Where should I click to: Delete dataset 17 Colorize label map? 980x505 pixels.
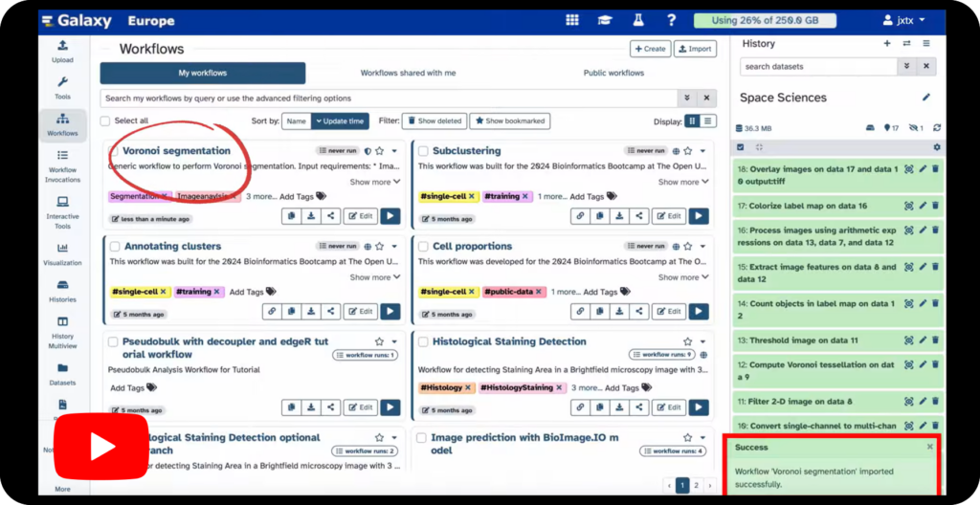coord(935,205)
